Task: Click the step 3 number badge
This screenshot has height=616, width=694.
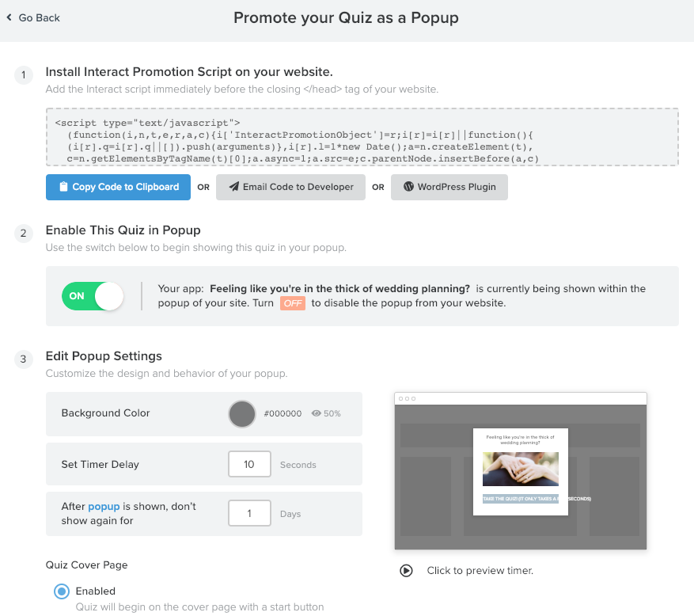Action: 24,359
